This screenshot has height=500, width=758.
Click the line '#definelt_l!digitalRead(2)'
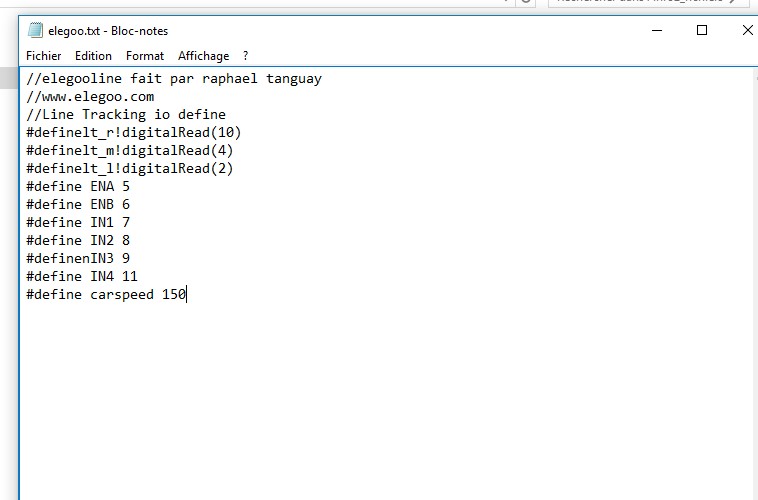tap(130, 168)
